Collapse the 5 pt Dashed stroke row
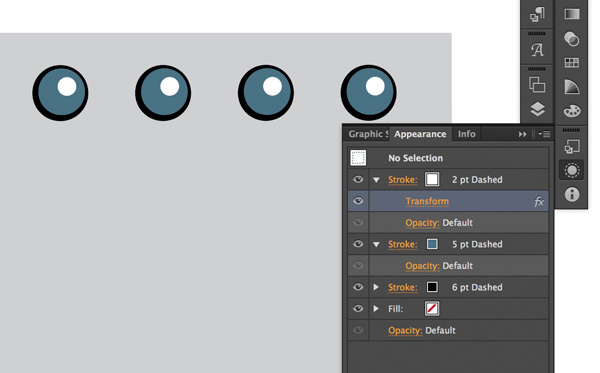This screenshot has width=600, height=373. point(377,244)
